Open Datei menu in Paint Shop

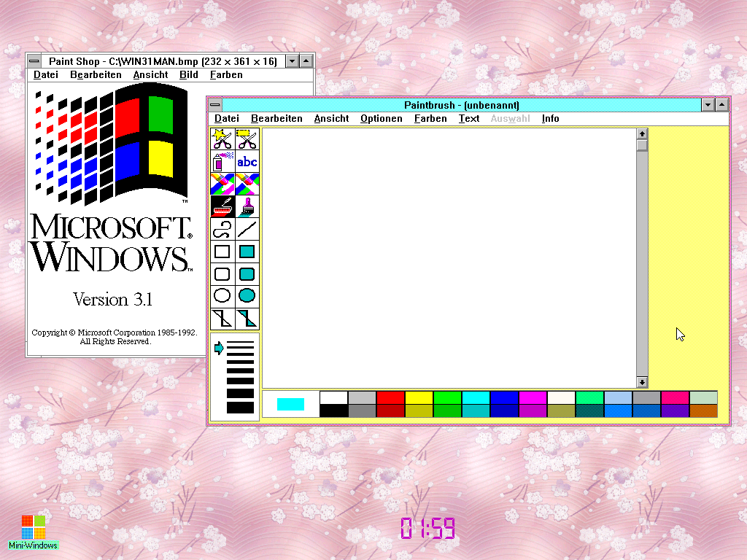[46, 75]
